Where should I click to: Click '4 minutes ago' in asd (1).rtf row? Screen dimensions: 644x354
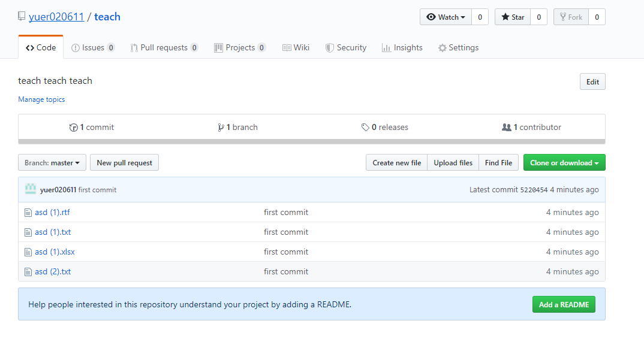pos(572,212)
